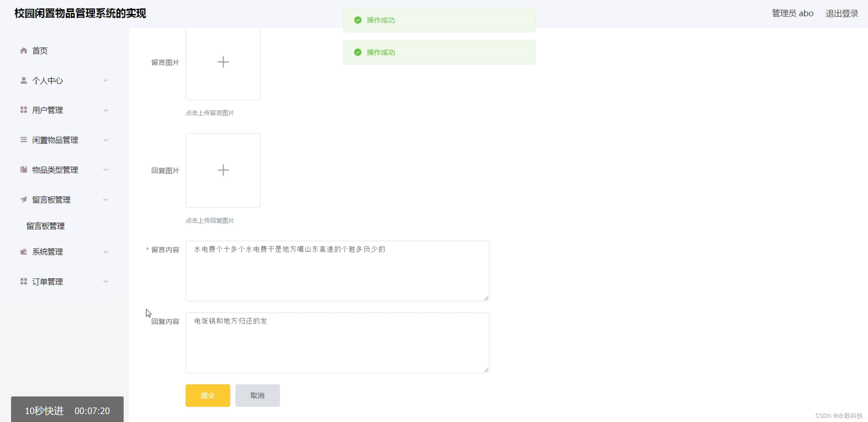Viewport: 868px width, 422px height.
Task: Click the grid icon beside 用户管理
Action: click(23, 110)
